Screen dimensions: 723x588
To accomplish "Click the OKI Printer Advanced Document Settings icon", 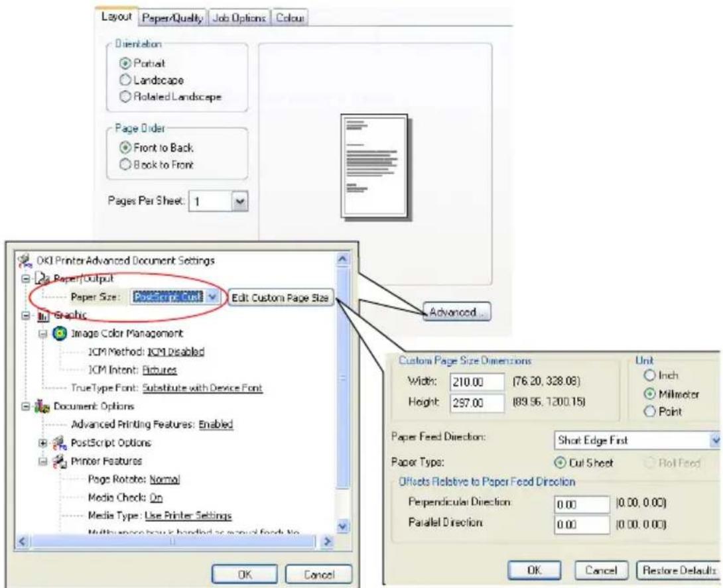I will coord(25,261).
